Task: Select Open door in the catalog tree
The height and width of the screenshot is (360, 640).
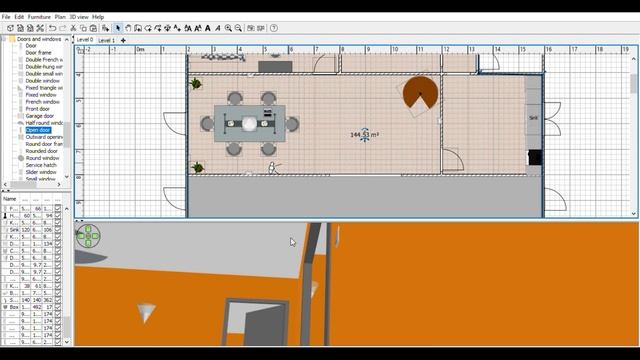Action: pyautogui.click(x=38, y=130)
